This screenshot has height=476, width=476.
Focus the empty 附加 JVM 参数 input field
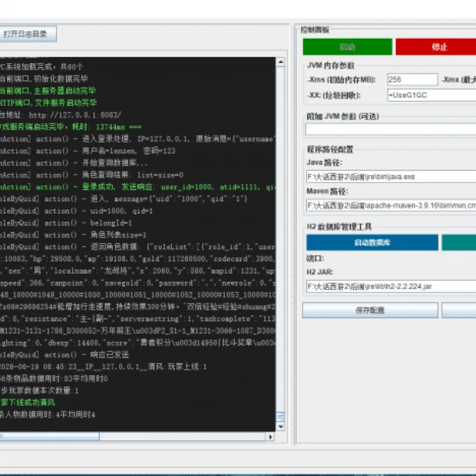391,129
